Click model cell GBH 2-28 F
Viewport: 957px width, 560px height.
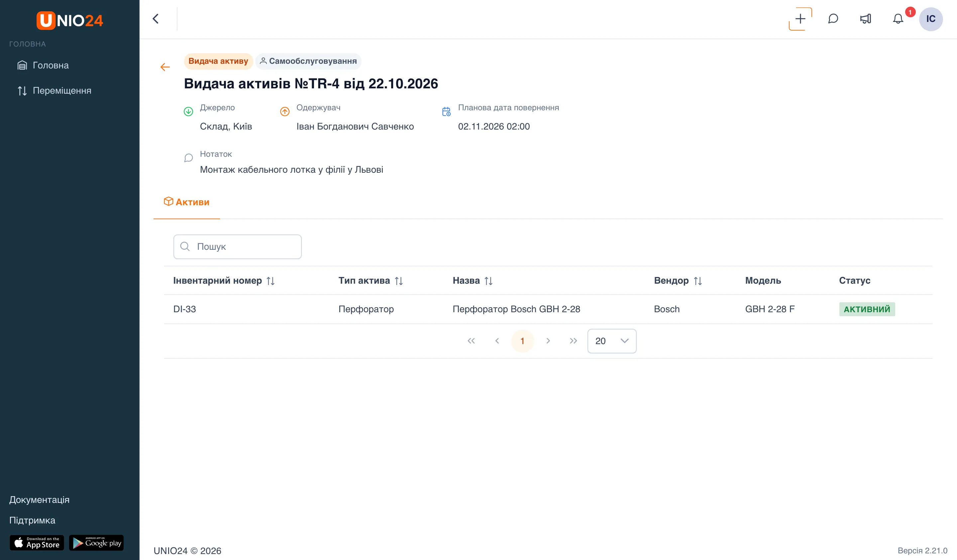(x=769, y=309)
